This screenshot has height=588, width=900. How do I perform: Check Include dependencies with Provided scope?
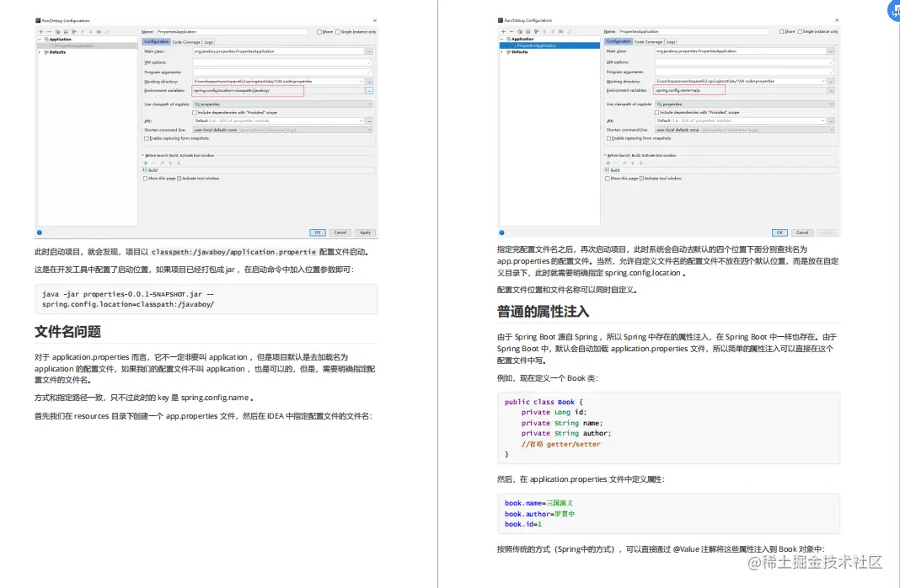(194, 113)
